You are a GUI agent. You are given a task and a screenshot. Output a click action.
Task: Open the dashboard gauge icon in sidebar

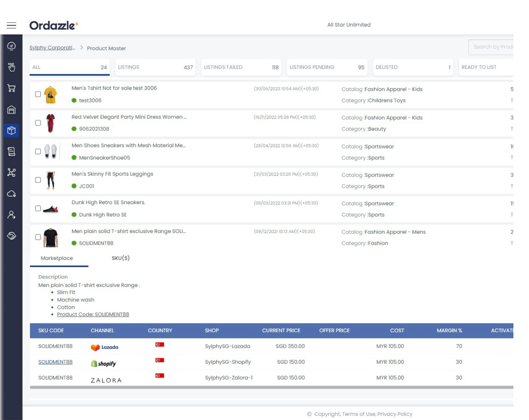tap(11, 46)
